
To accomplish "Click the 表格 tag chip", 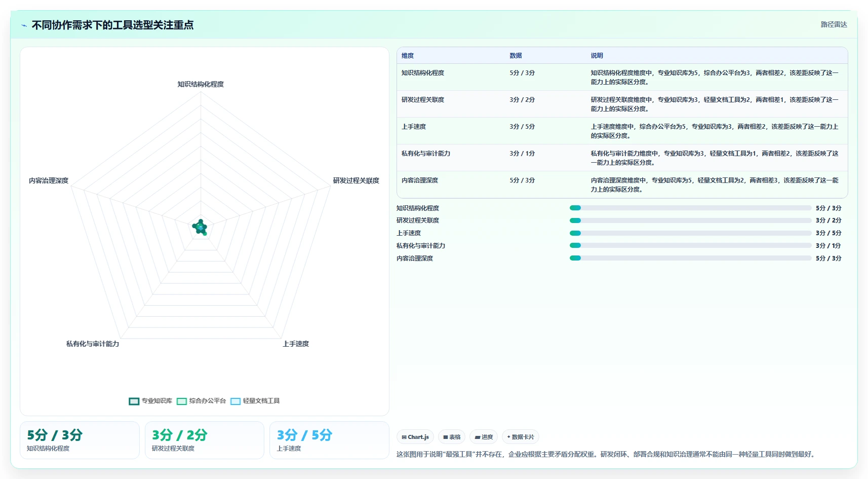I will tap(452, 437).
